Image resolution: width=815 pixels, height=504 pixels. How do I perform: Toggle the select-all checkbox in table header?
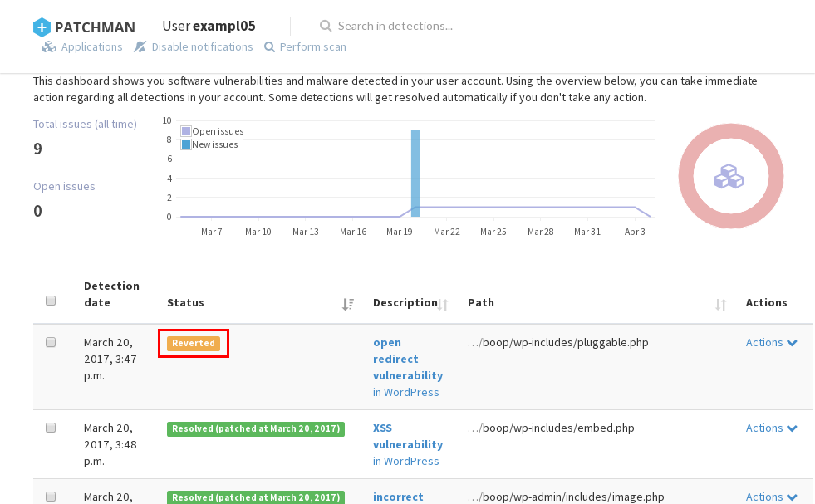click(x=51, y=301)
